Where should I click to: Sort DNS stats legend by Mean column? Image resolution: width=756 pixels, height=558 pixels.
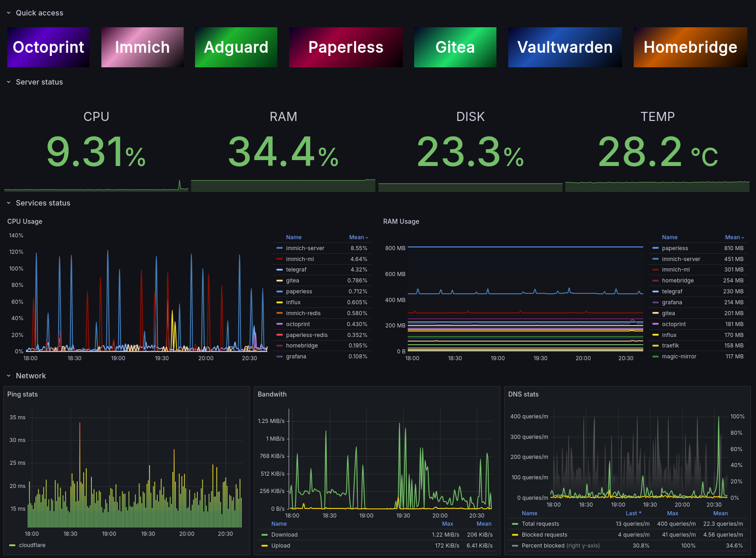(721, 513)
